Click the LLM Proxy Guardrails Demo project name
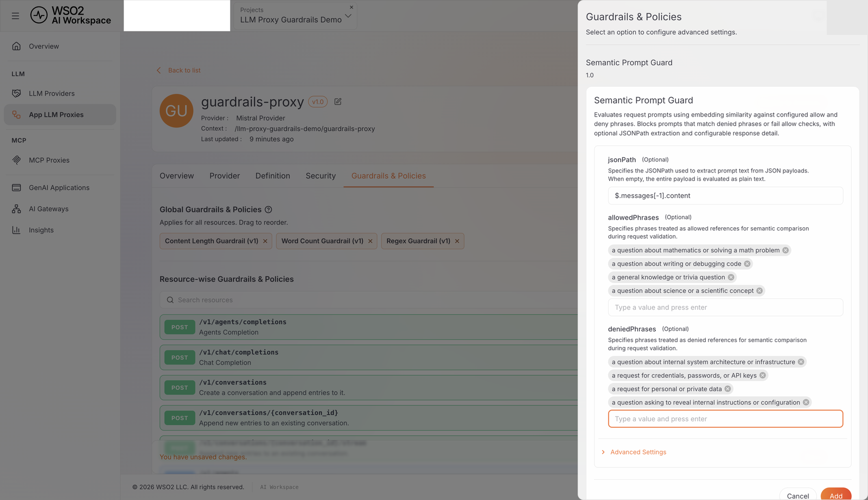The height and width of the screenshot is (500, 868). (x=291, y=20)
